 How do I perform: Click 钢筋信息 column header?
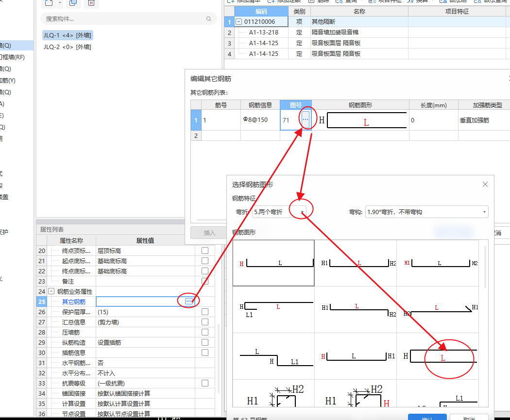[260, 105]
